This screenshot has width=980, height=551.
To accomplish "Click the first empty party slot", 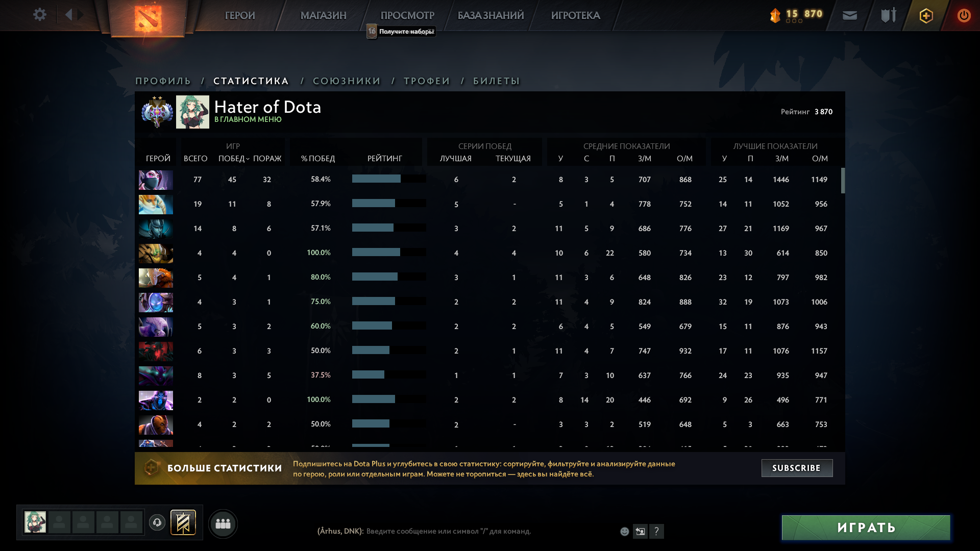I will click(59, 522).
